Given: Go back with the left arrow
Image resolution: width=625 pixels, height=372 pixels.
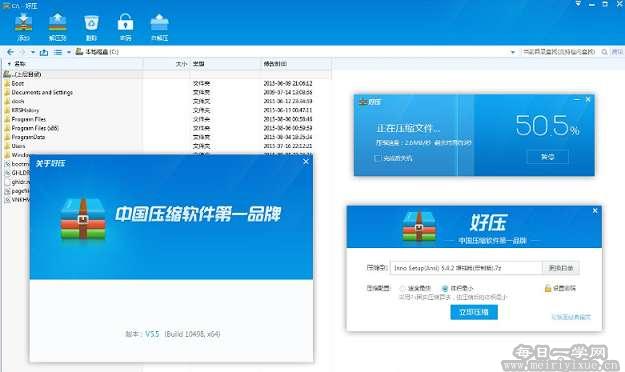Looking at the screenshot, I should point(11,52).
